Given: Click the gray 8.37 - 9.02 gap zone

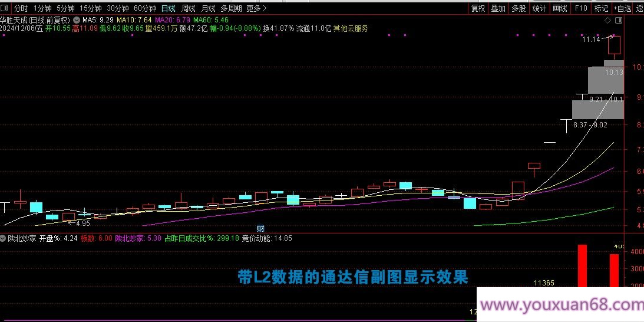Looking at the screenshot, I should point(598,109).
